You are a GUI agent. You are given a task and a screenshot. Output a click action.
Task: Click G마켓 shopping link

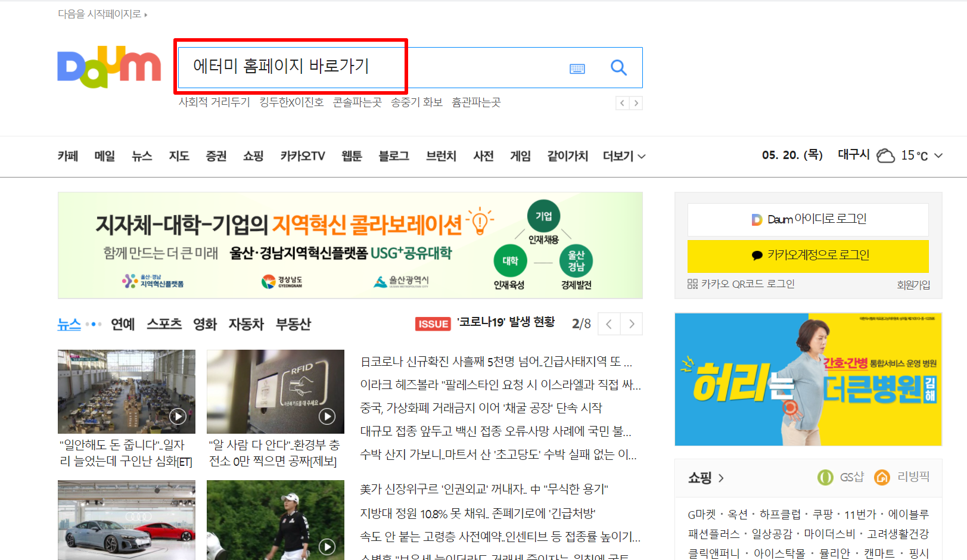click(x=702, y=514)
